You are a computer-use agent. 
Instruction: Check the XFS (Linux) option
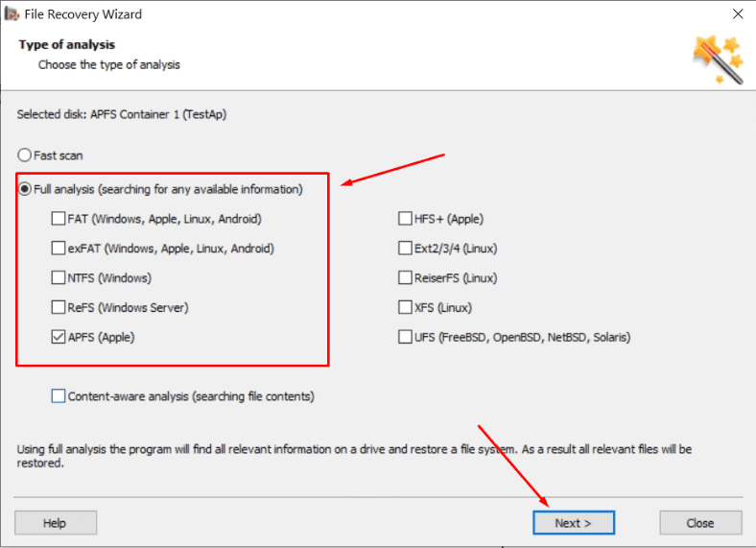click(405, 308)
